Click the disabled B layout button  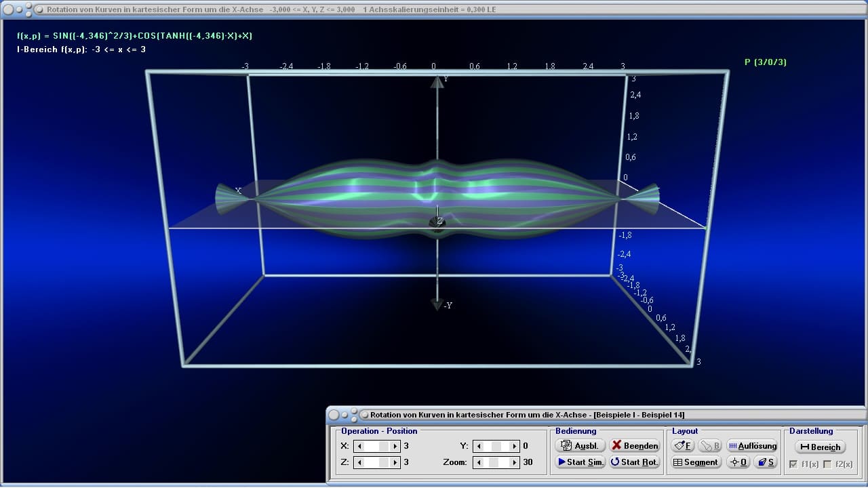coord(710,445)
